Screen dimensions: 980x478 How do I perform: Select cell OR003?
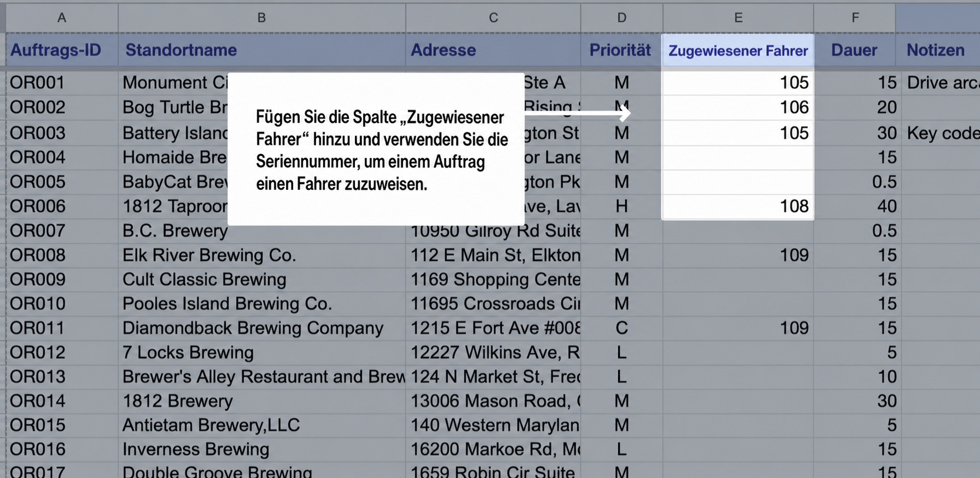click(62, 133)
